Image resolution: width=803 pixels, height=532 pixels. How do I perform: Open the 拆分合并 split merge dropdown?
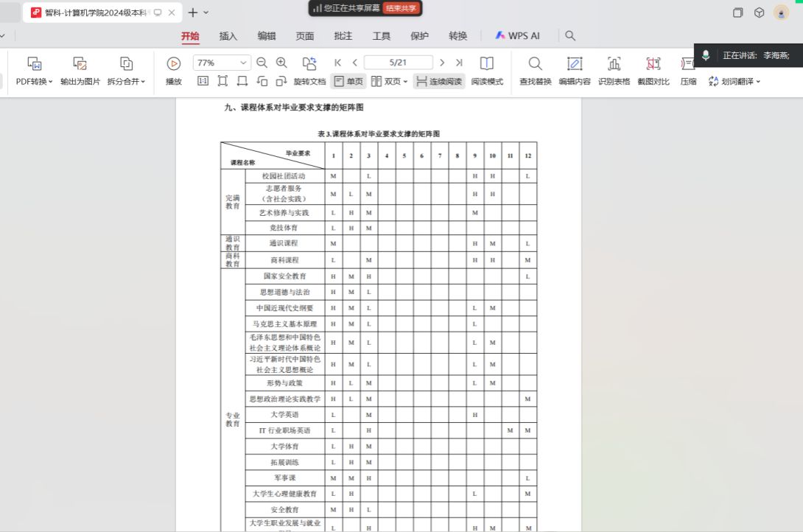tap(126, 82)
